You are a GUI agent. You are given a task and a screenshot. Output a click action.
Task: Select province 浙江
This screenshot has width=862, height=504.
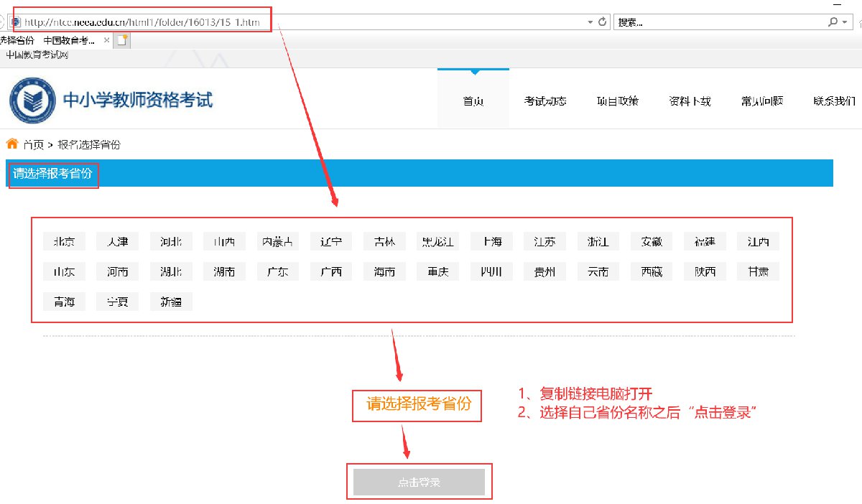[x=598, y=241]
